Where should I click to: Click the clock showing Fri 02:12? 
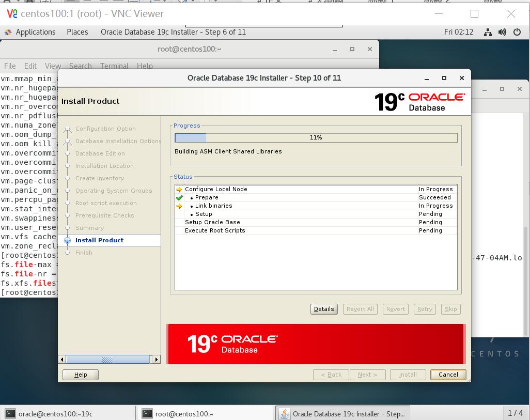click(x=459, y=32)
